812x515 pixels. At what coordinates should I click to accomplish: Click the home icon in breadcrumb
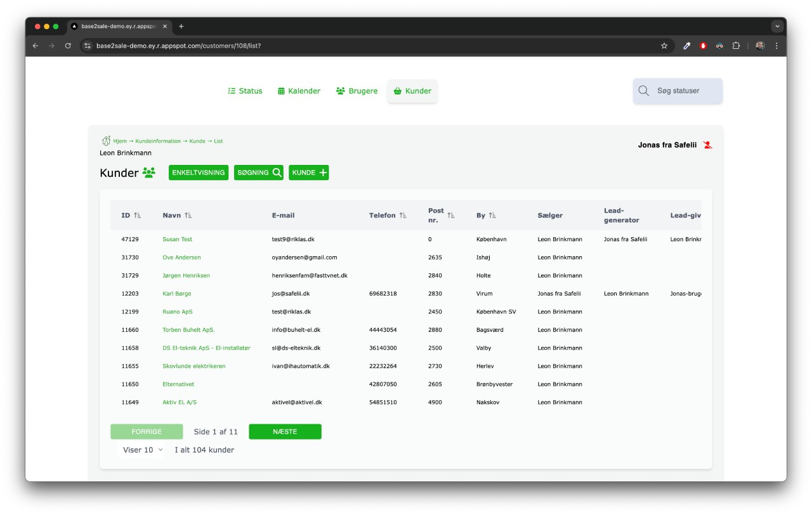[x=106, y=141]
